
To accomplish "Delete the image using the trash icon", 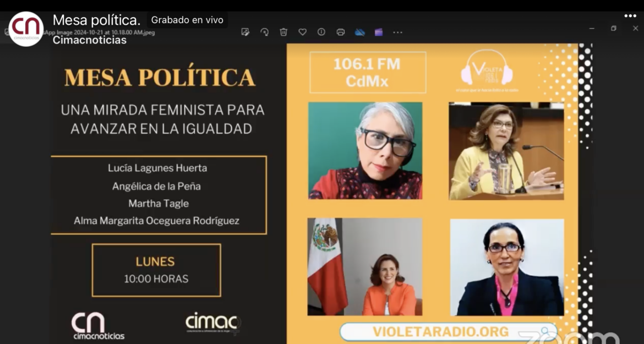I will (283, 32).
